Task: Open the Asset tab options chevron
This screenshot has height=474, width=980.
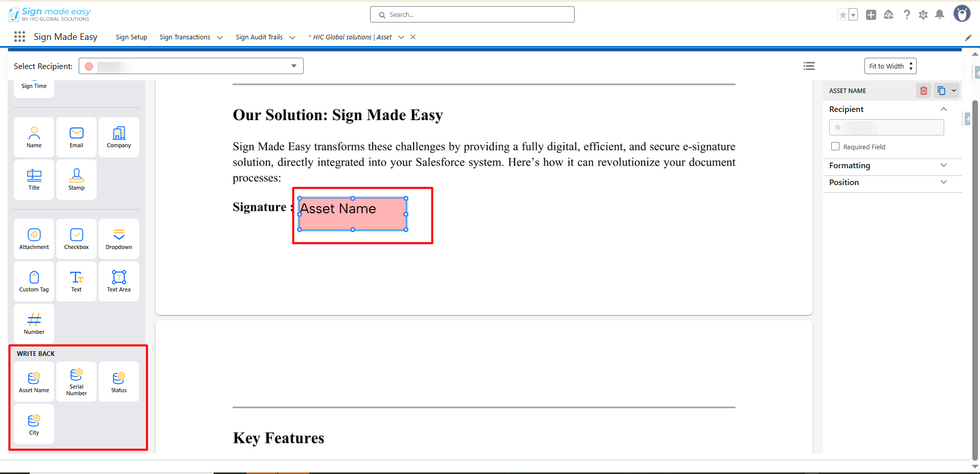Action: coord(401,37)
